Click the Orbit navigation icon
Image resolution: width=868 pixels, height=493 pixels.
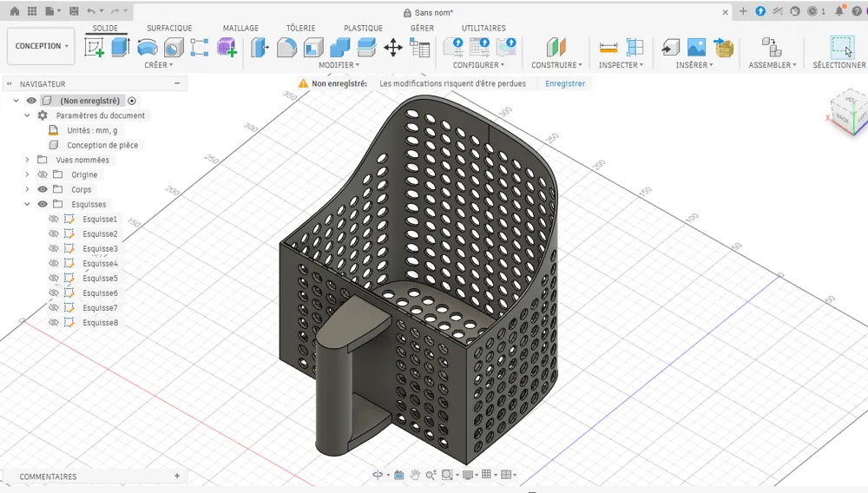(x=378, y=475)
